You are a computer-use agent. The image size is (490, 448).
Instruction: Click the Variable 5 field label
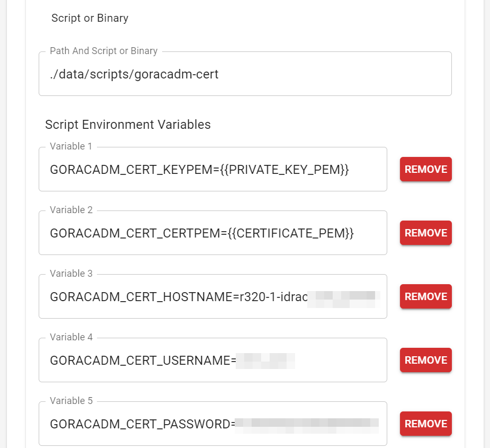(71, 400)
